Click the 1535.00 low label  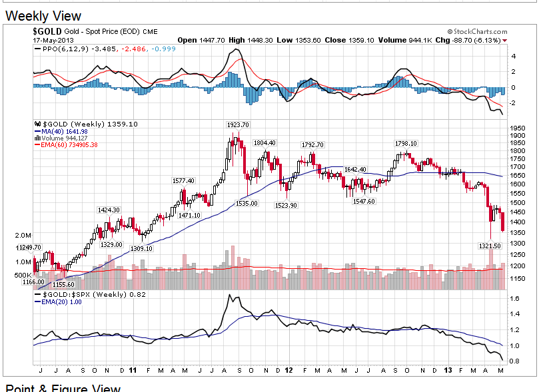tap(247, 203)
